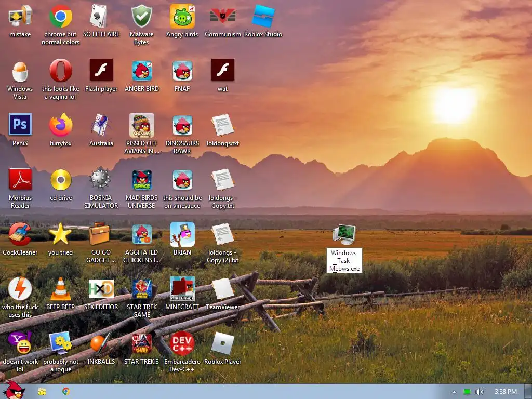Open the 'furryfox' Firefox icon
This screenshot has height=399, width=532.
60,125
